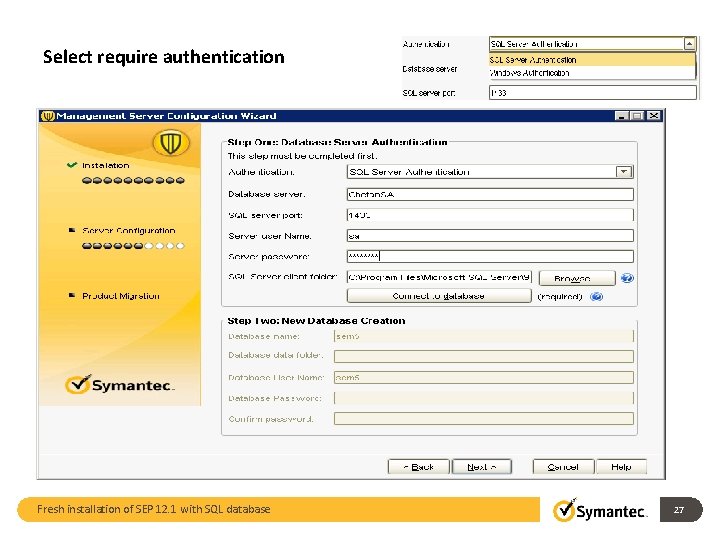
Task: Click the Symantec logo in wizard sidebar
Action: [x=120, y=385]
